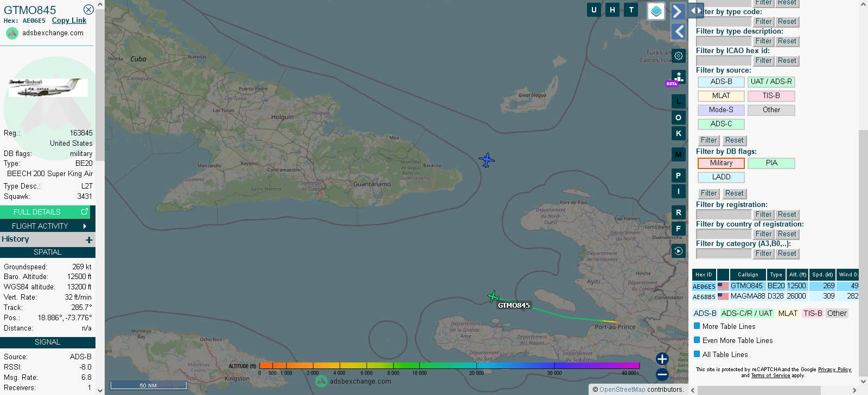Expand the History section plus icon

pyautogui.click(x=89, y=239)
